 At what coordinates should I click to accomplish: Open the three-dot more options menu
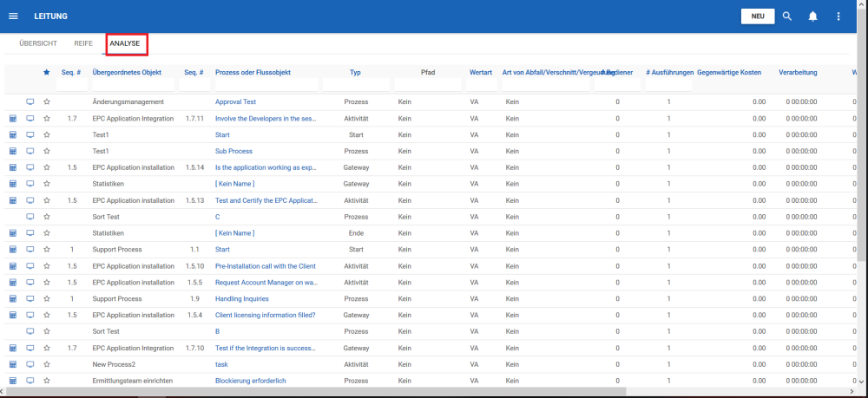click(838, 16)
